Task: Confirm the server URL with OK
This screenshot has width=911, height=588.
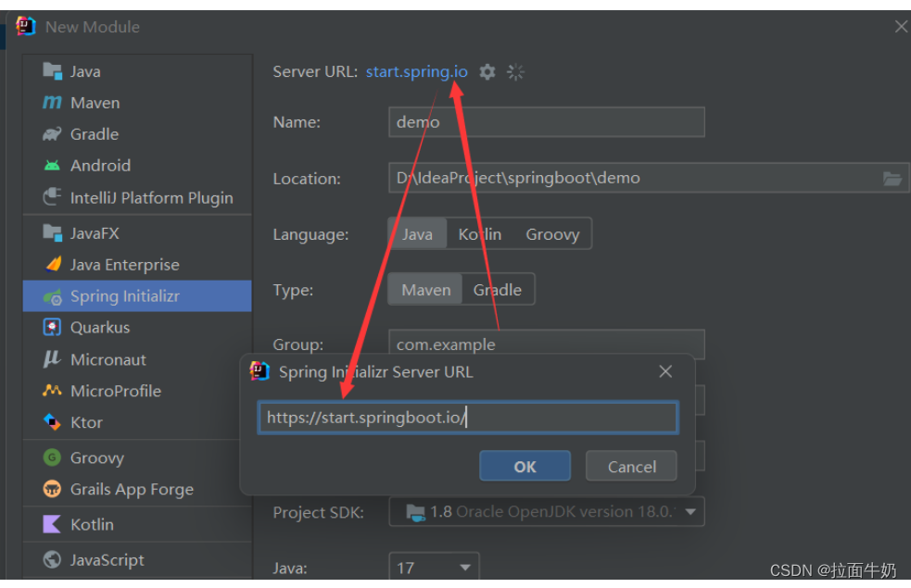Action: click(525, 466)
